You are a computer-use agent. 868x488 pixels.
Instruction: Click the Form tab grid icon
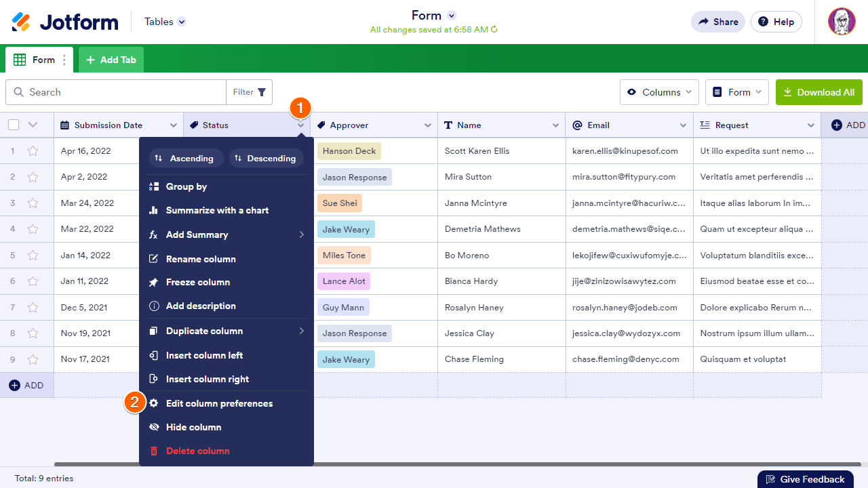pyautogui.click(x=20, y=60)
